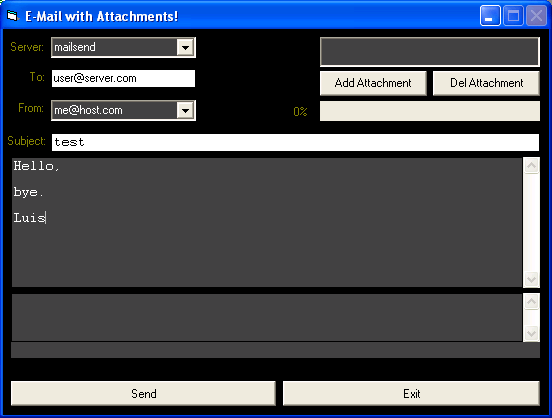Minimize the E-Mail with Attachments window

490,16
